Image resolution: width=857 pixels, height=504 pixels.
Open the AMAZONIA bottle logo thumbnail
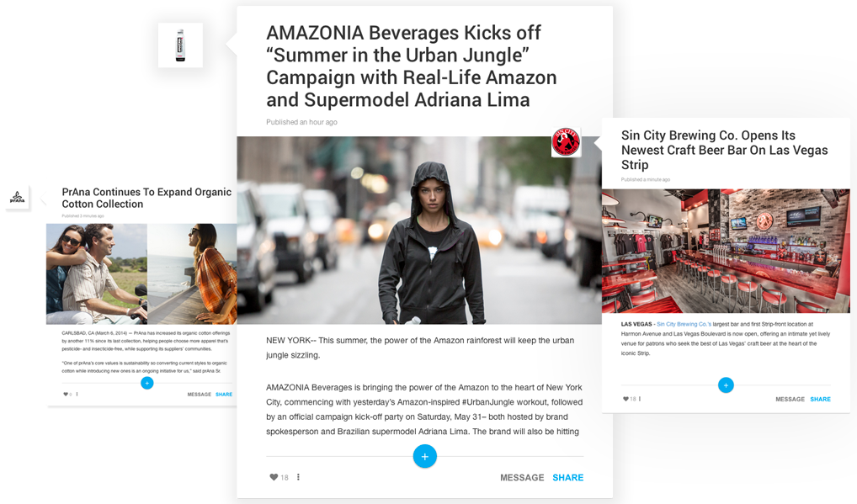coord(180,45)
